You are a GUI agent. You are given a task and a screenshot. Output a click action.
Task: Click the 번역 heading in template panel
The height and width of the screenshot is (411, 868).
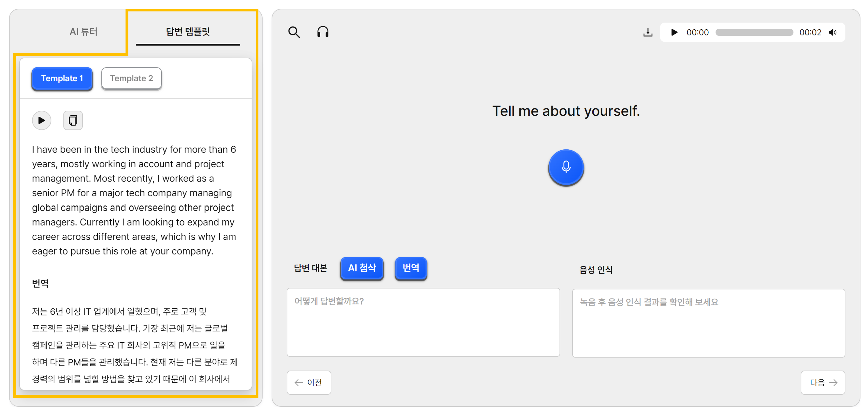pyautogui.click(x=40, y=283)
